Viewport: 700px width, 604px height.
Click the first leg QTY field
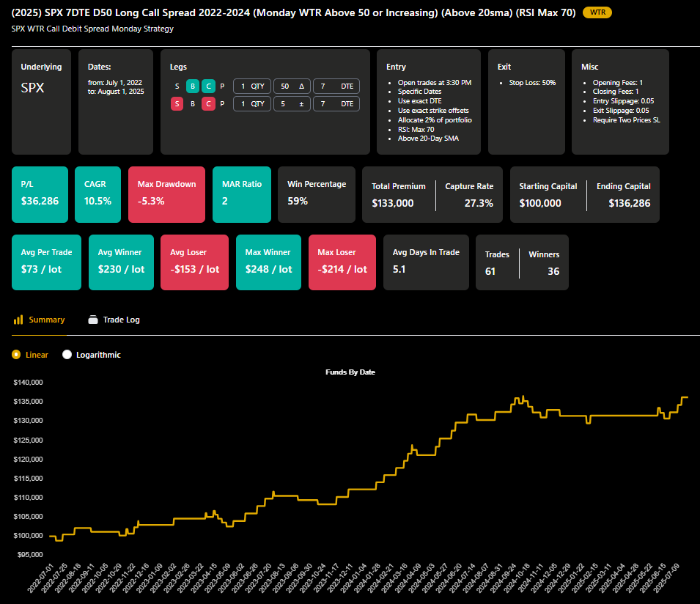252,86
